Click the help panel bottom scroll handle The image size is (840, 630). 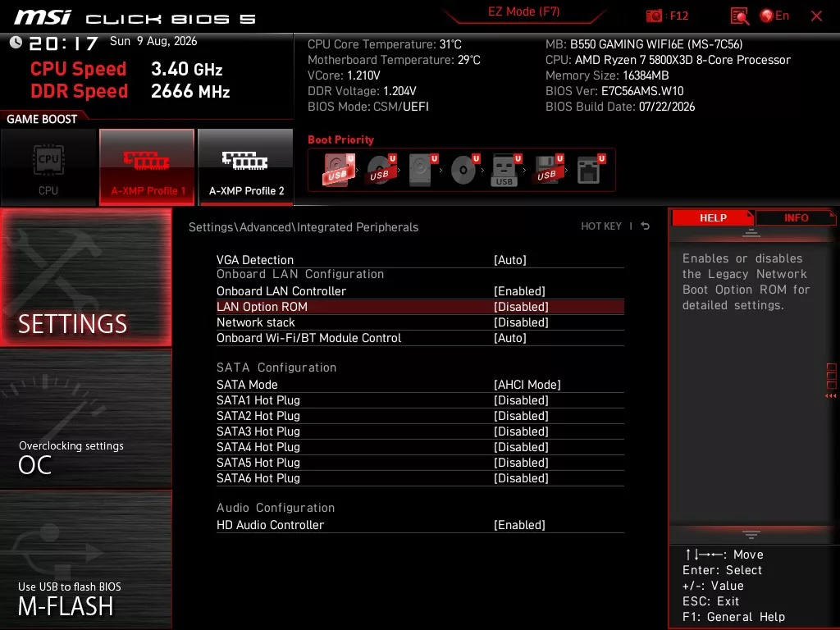point(751,535)
